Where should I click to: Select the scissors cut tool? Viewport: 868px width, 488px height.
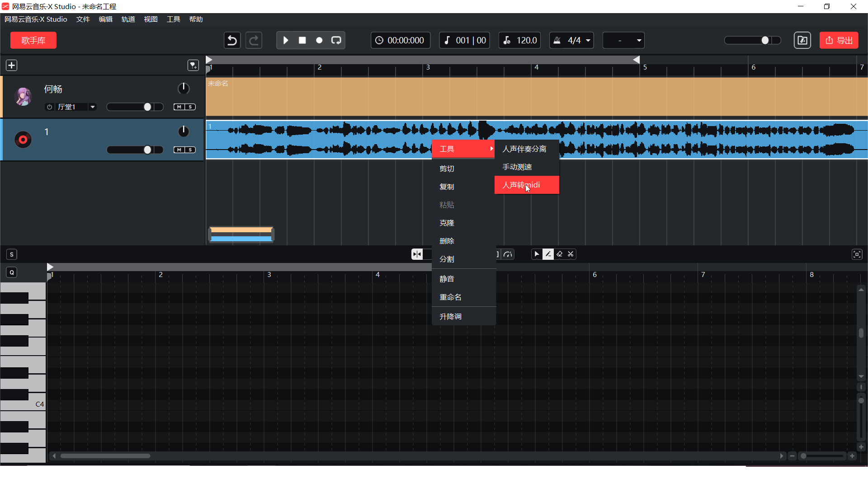pos(571,254)
